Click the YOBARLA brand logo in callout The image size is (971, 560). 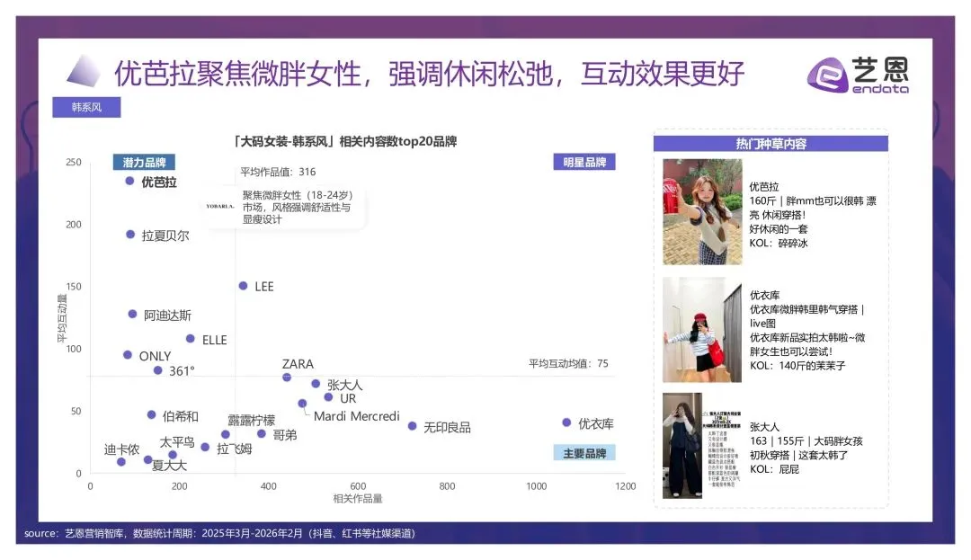pyautogui.click(x=220, y=206)
